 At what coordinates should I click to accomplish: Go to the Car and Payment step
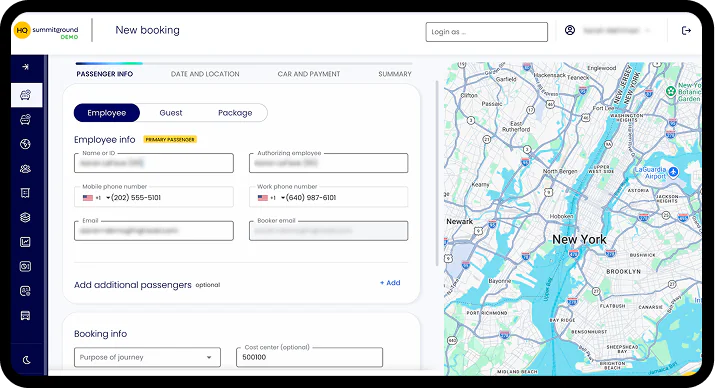coord(309,74)
